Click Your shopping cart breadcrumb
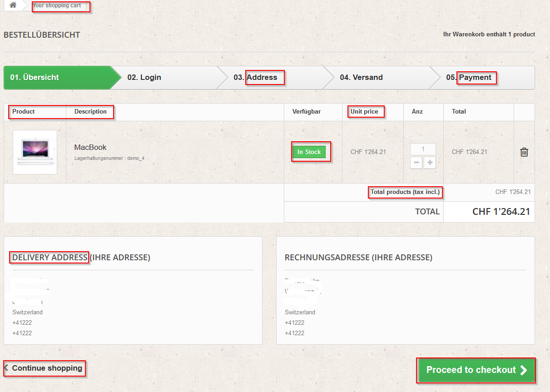 57,5
